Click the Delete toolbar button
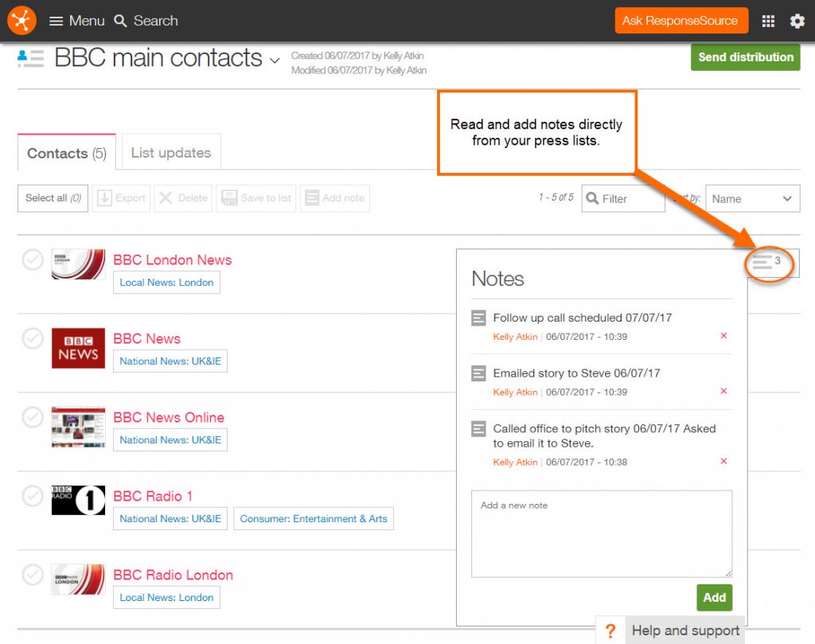815x644 pixels. coord(183,198)
